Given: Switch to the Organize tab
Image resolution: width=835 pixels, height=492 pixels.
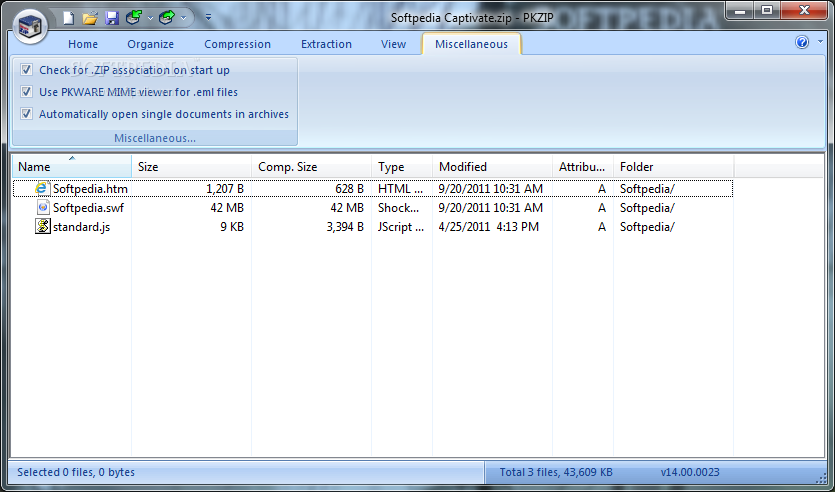Looking at the screenshot, I should 151,44.
